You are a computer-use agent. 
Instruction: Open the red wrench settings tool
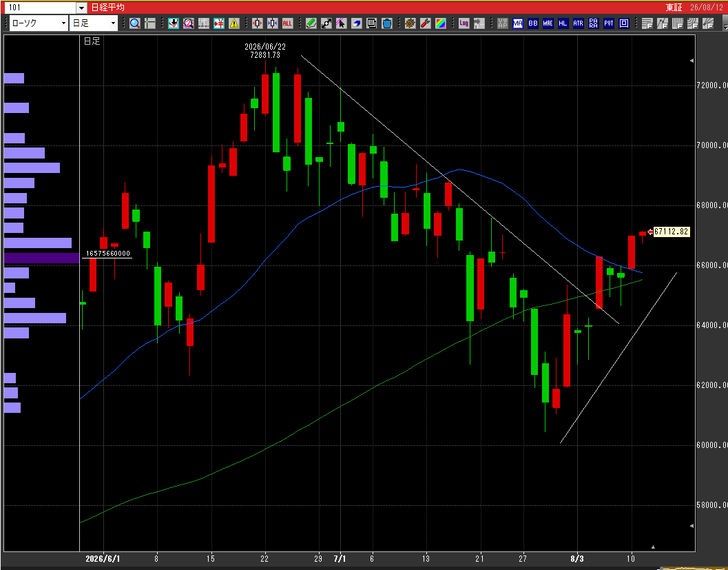(x=425, y=23)
